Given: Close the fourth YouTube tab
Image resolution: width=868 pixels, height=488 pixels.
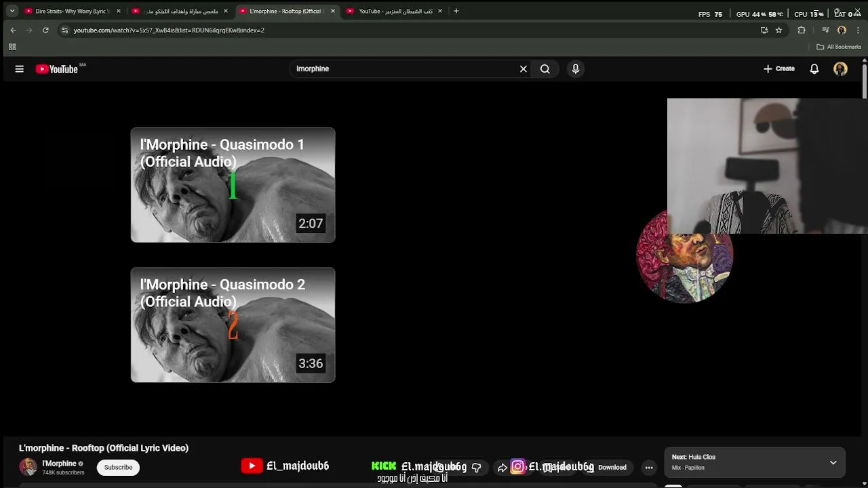Looking at the screenshot, I should 440,11.
